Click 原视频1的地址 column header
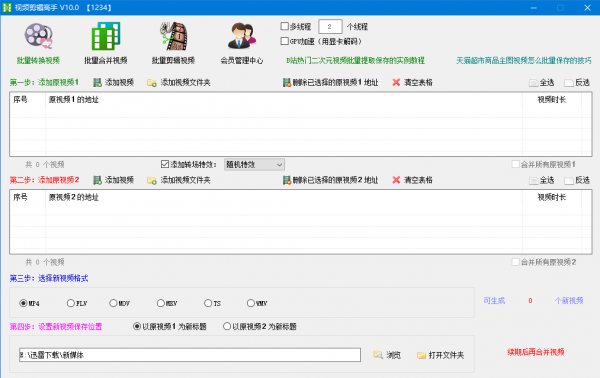The height and width of the screenshot is (378, 600). coord(73,100)
